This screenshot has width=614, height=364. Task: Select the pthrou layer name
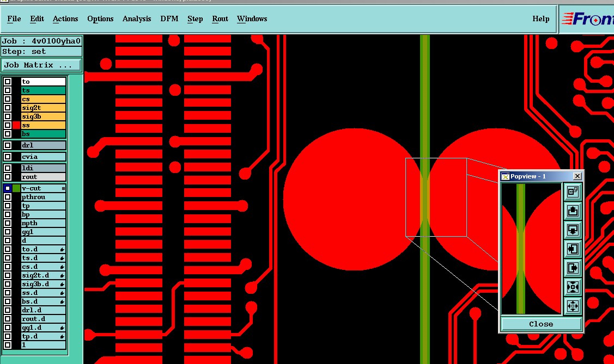click(x=44, y=197)
